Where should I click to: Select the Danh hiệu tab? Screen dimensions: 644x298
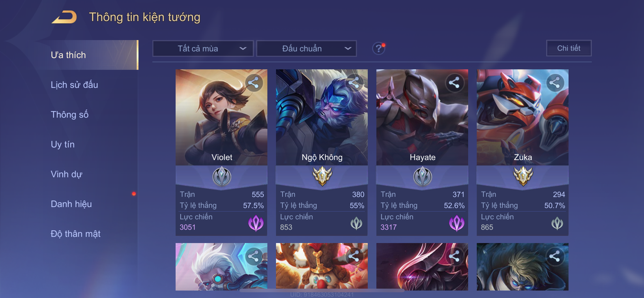pyautogui.click(x=71, y=204)
